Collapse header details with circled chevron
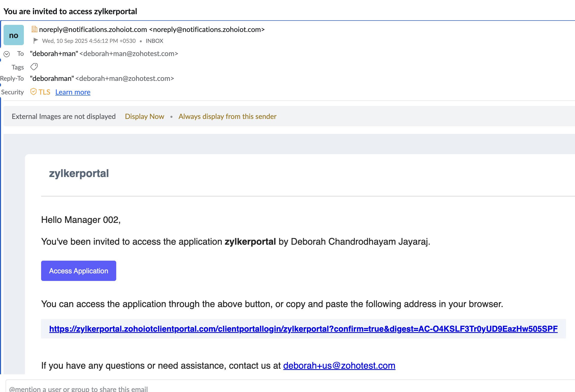This screenshot has width=575, height=392. [x=7, y=54]
